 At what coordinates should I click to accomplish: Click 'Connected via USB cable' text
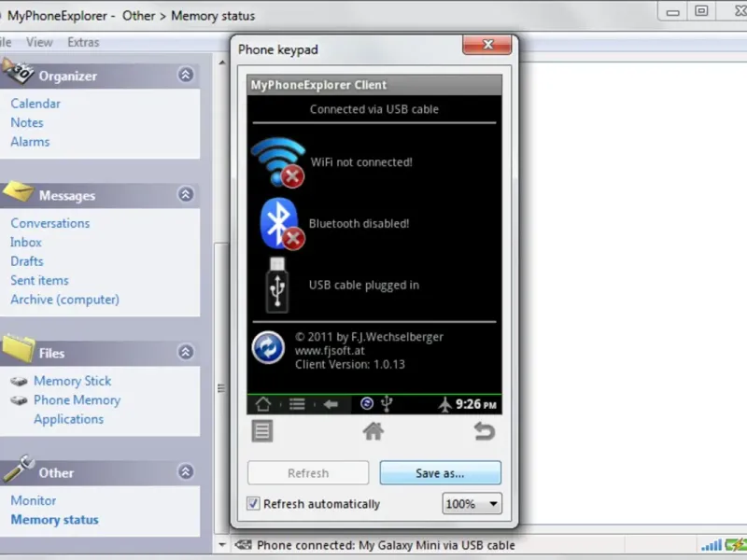(374, 109)
